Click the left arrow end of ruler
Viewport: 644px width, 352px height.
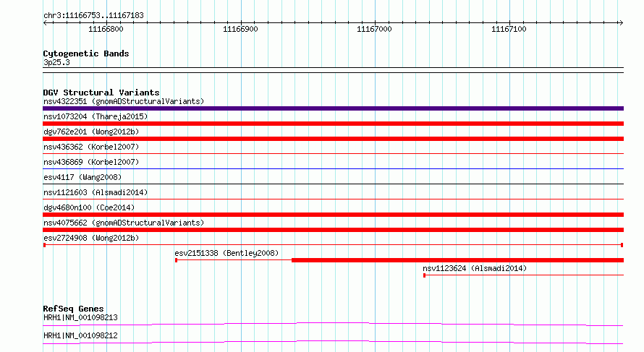pos(45,23)
